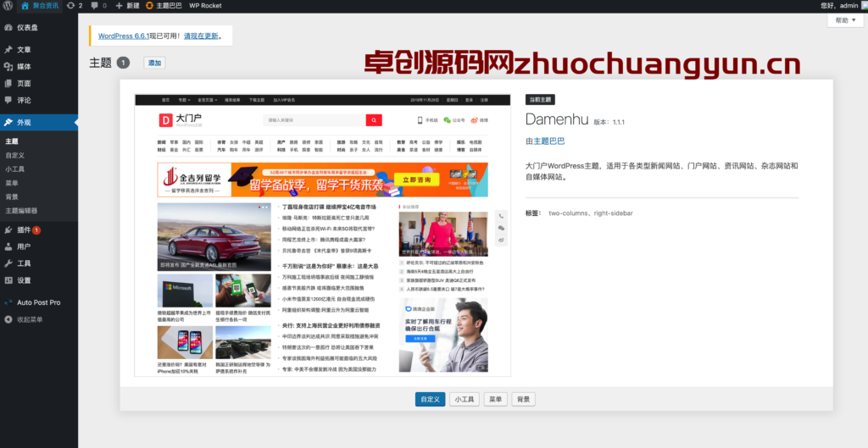Open 小工具 submenu item in sidebar

(15, 169)
